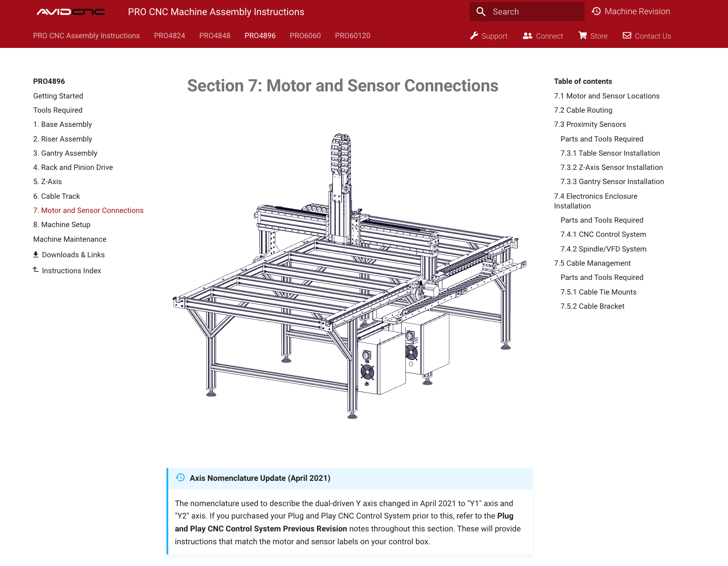Go to 6. Cable Track section
Screen dimensions: 728x566
coord(57,196)
